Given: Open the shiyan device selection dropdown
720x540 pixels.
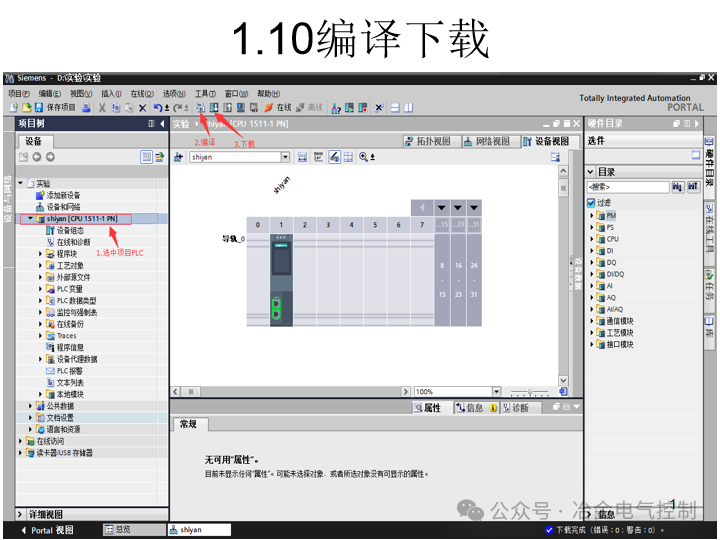Looking at the screenshot, I should (286, 157).
